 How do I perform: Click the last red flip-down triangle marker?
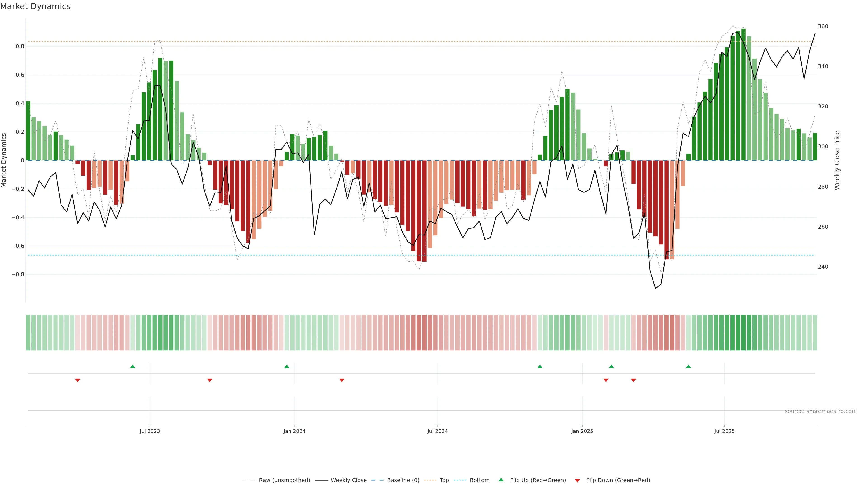point(633,380)
